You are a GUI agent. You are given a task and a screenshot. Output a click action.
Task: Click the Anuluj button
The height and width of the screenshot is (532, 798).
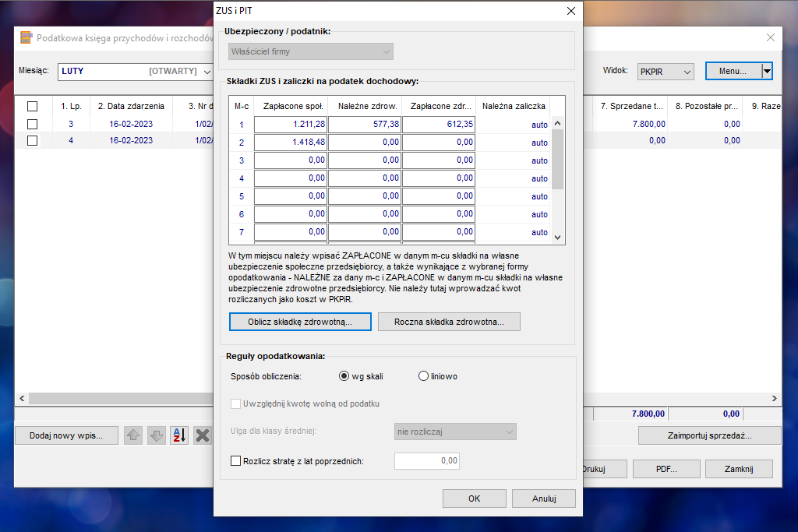pos(544,499)
